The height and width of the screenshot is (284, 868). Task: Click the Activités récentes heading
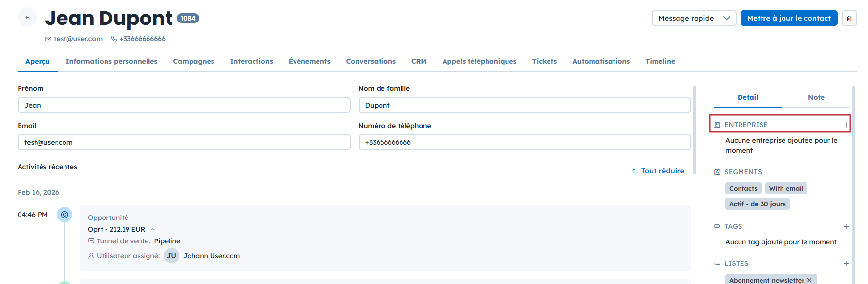[47, 167]
